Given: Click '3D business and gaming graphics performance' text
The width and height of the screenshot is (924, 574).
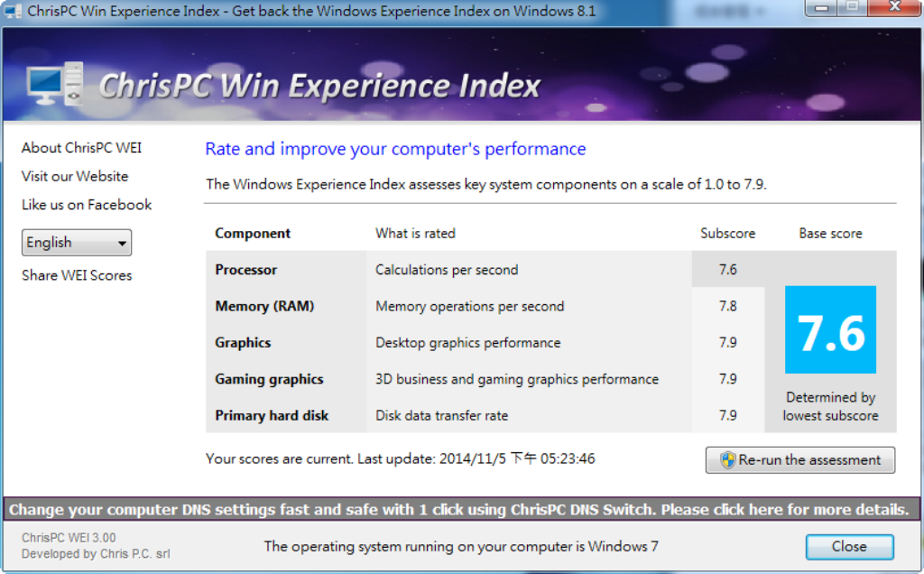Looking at the screenshot, I should tap(517, 379).
